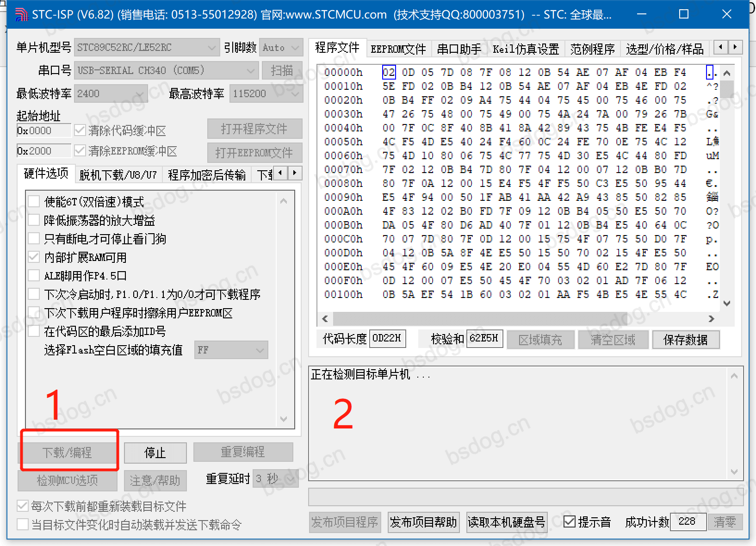Switch to EEPROM文件 tab
Image resolution: width=756 pixels, height=546 pixels.
pyautogui.click(x=398, y=49)
